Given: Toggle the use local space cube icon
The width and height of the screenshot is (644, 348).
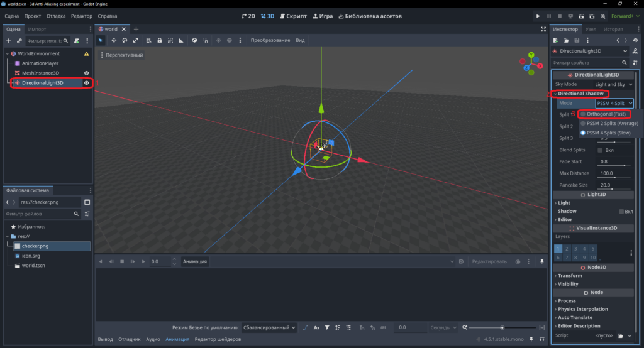Looking at the screenshot, I should (x=194, y=40).
